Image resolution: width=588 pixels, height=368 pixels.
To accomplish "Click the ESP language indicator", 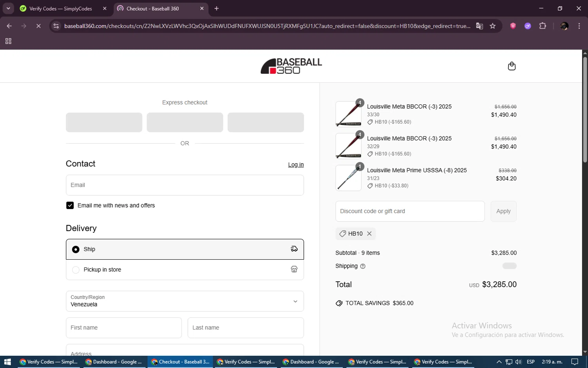I will coord(531,362).
